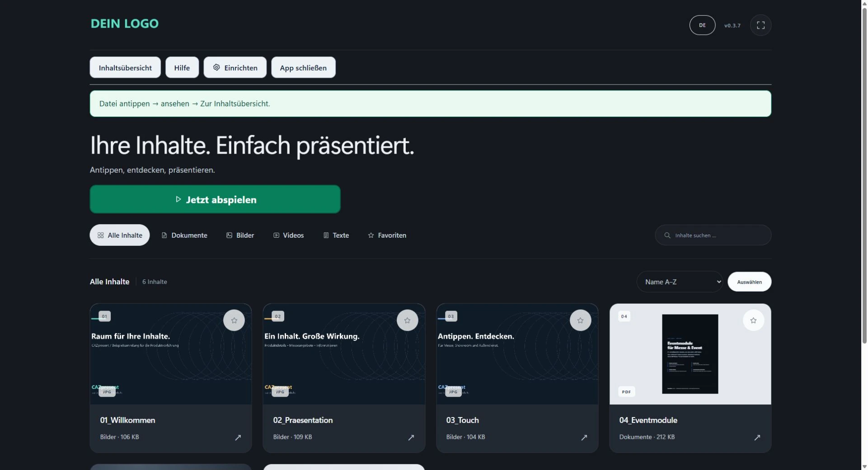Image resolution: width=868 pixels, height=470 pixels.
Task: Switch to the Dokumente filter tab
Action: click(x=184, y=235)
